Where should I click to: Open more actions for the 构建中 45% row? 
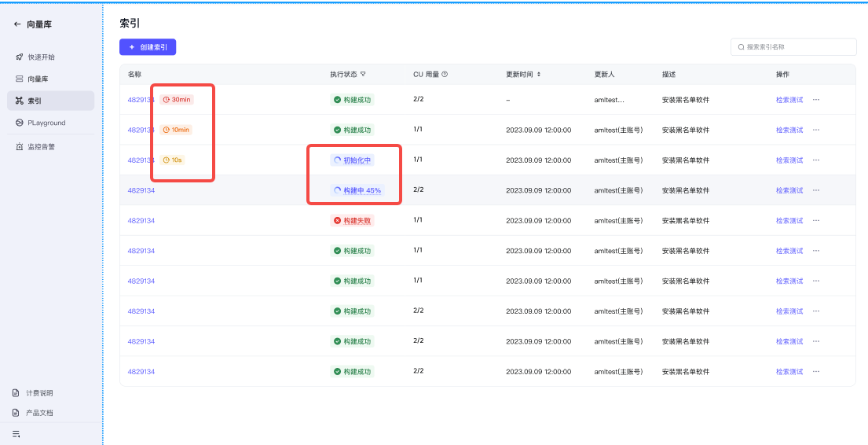(816, 190)
